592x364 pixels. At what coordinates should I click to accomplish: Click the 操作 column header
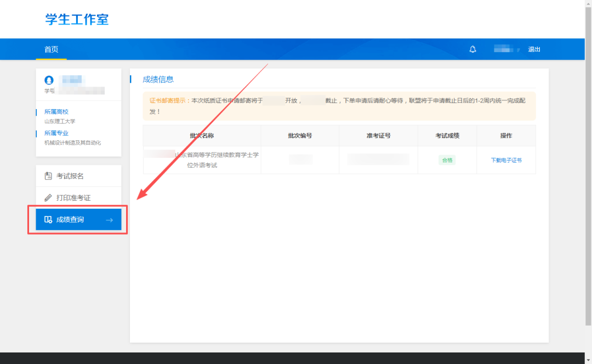click(506, 135)
